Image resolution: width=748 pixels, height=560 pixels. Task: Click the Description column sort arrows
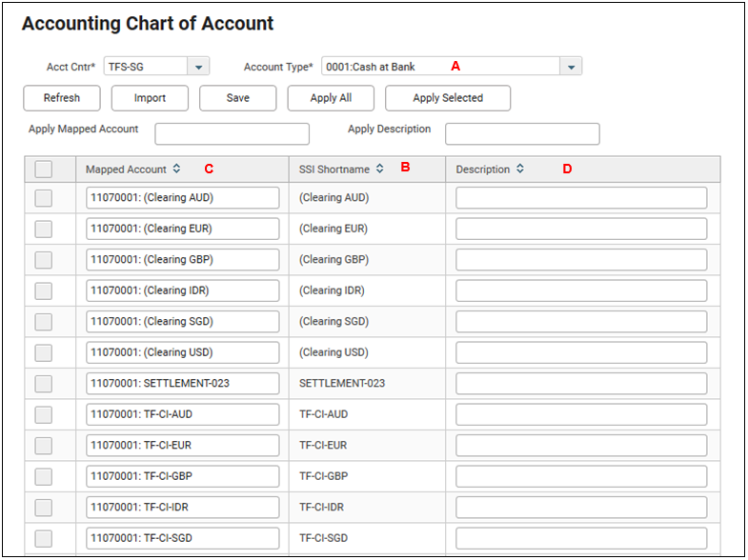click(520, 170)
